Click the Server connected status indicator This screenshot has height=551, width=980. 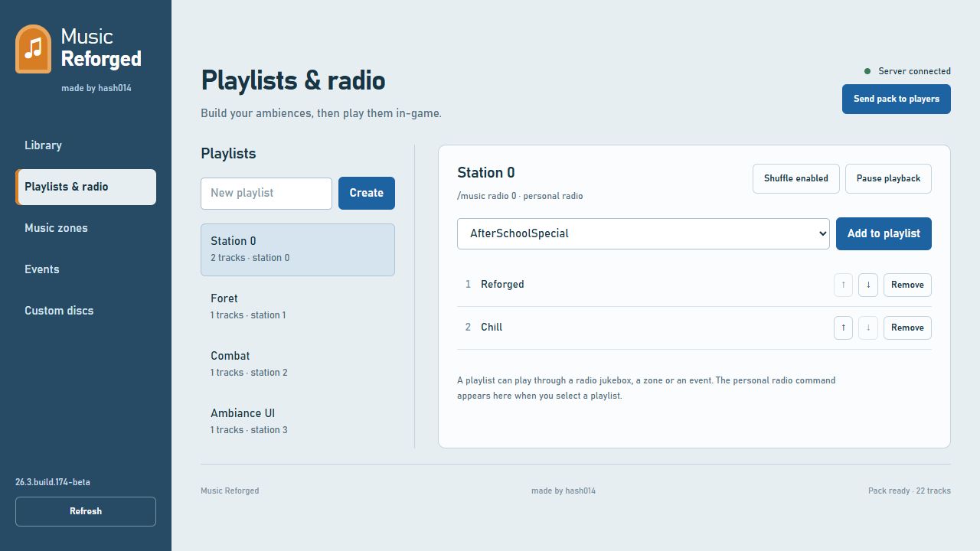[907, 71]
